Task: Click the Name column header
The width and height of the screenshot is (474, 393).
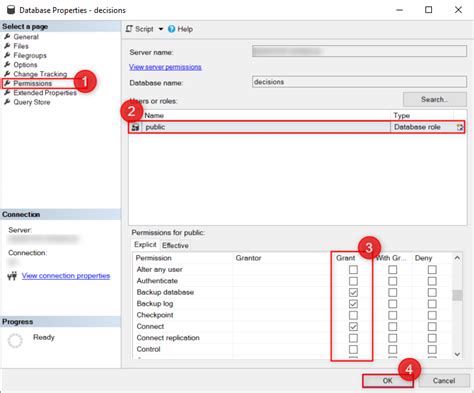Action: [x=154, y=115]
